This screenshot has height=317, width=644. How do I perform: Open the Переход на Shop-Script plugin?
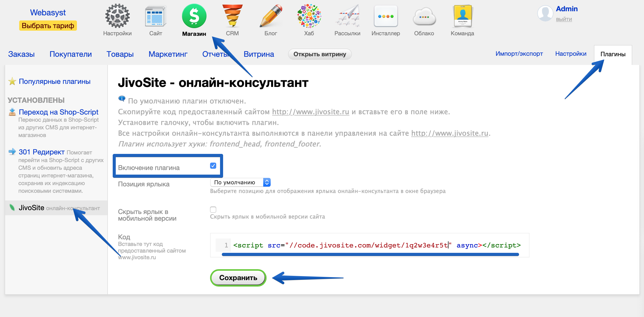pos(59,112)
